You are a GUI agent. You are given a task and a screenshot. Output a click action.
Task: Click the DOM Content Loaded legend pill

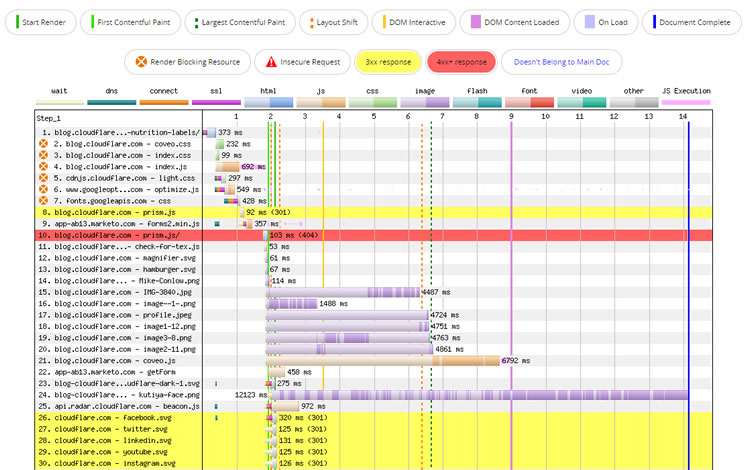[515, 22]
